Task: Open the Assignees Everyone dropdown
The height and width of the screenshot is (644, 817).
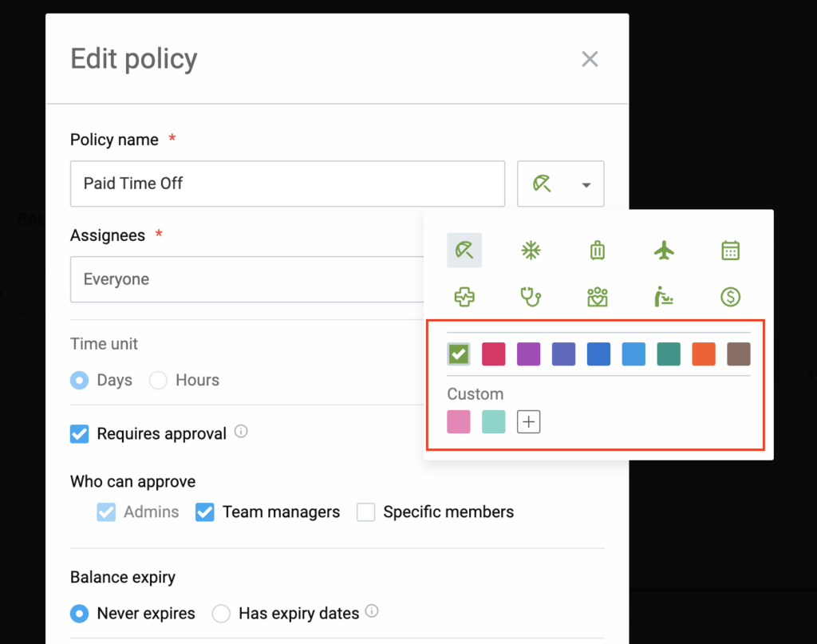Action: 247,279
